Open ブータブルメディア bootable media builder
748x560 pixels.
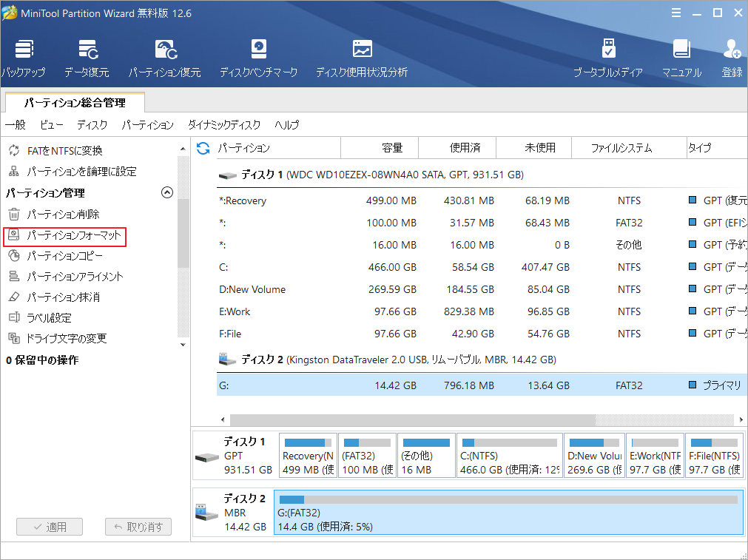(x=608, y=58)
